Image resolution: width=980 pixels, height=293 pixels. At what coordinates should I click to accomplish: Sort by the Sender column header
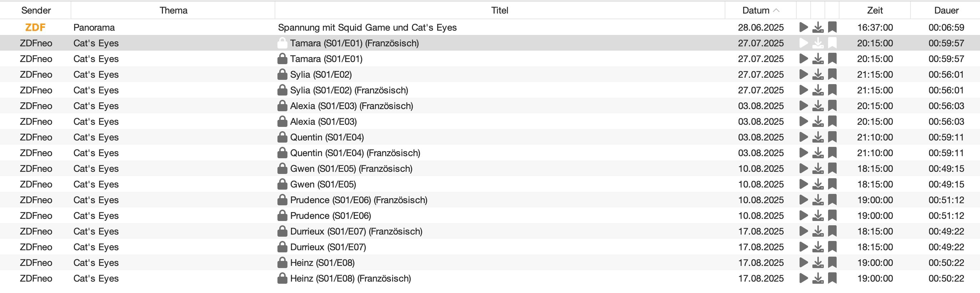[x=36, y=10]
